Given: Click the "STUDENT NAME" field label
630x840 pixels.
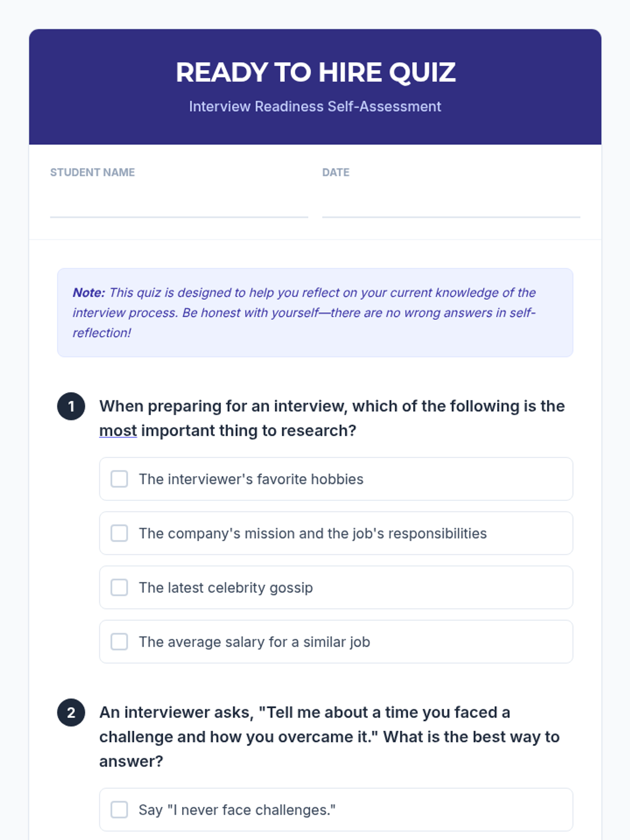Looking at the screenshot, I should 92,172.
